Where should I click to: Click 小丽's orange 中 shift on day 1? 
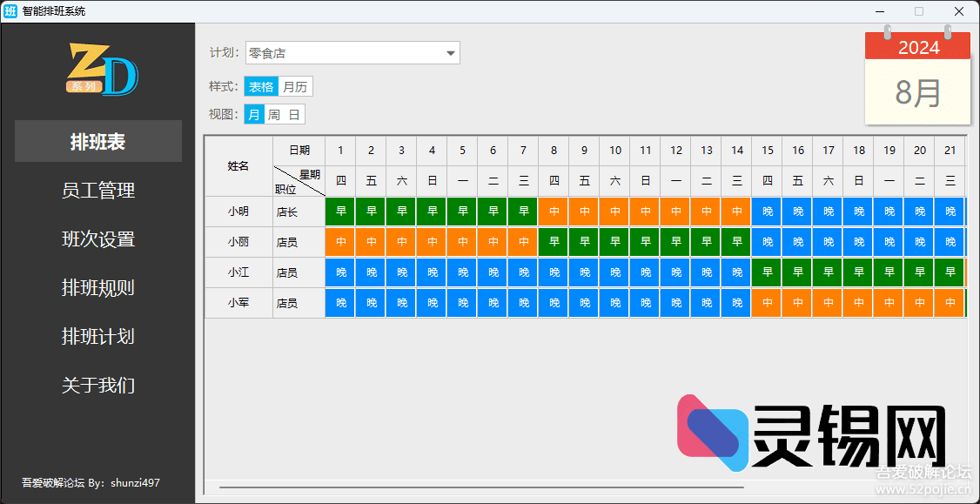pos(340,242)
